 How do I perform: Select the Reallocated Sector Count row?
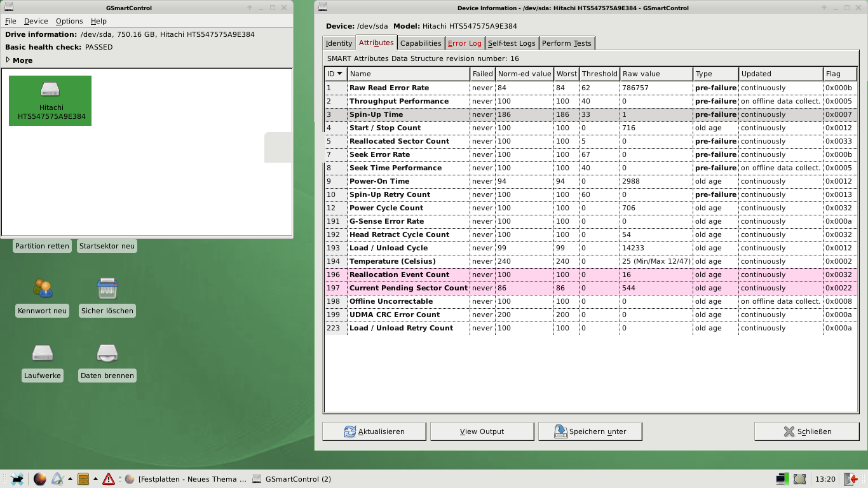590,141
